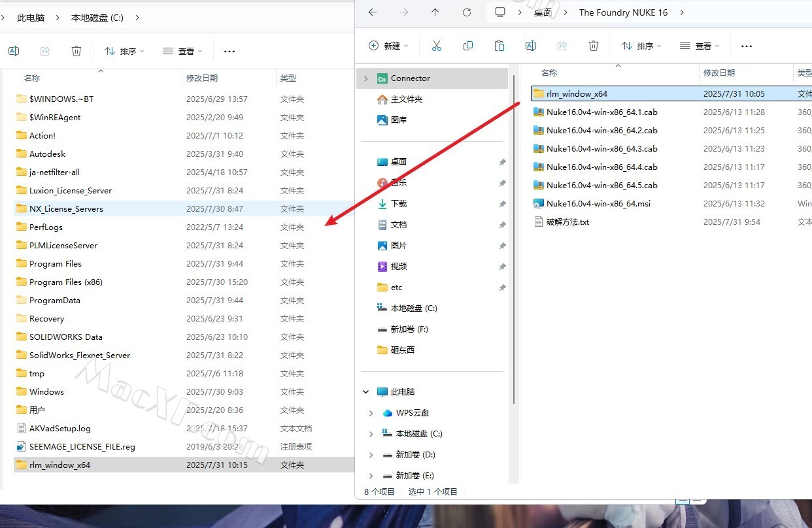This screenshot has width=812, height=528.
Task: Click Paste icon in NUKE window toolbar
Action: click(499, 46)
